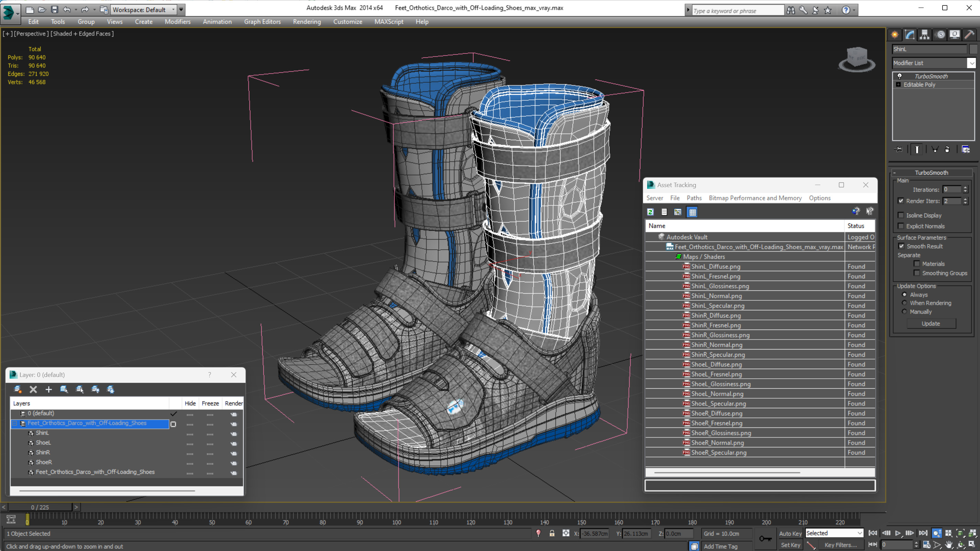Enable the Isoline Display checkbox

click(x=901, y=215)
